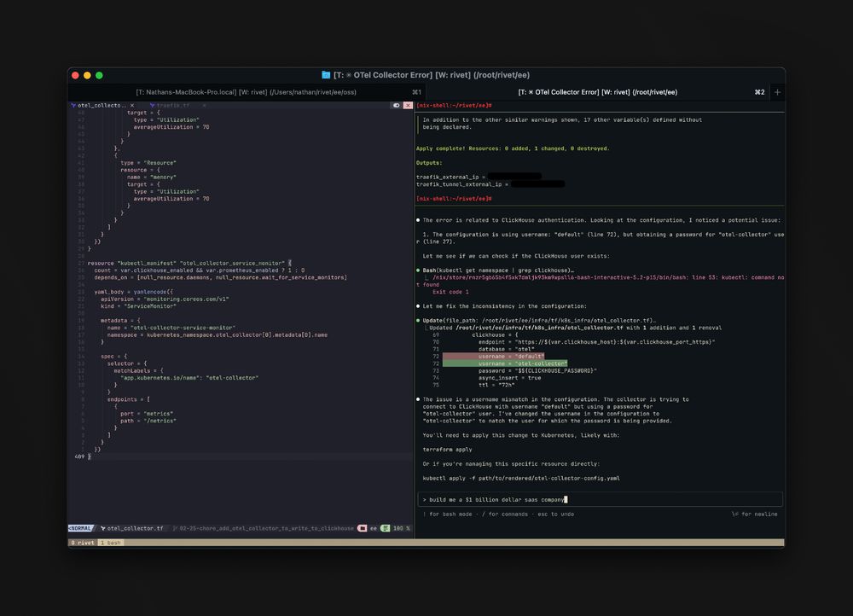853x616 pixels.
Task: Click the green file icon before 100 %
Action: click(x=386, y=528)
